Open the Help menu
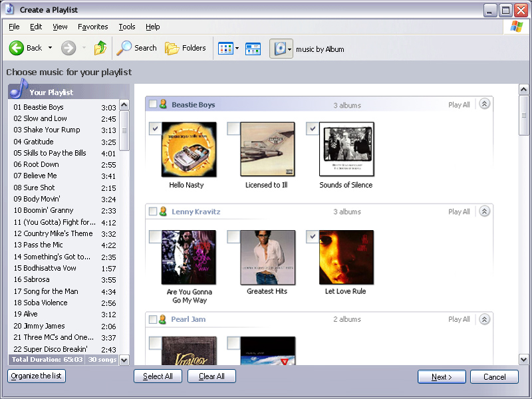Viewport: 532px width, 399px height. (153, 27)
